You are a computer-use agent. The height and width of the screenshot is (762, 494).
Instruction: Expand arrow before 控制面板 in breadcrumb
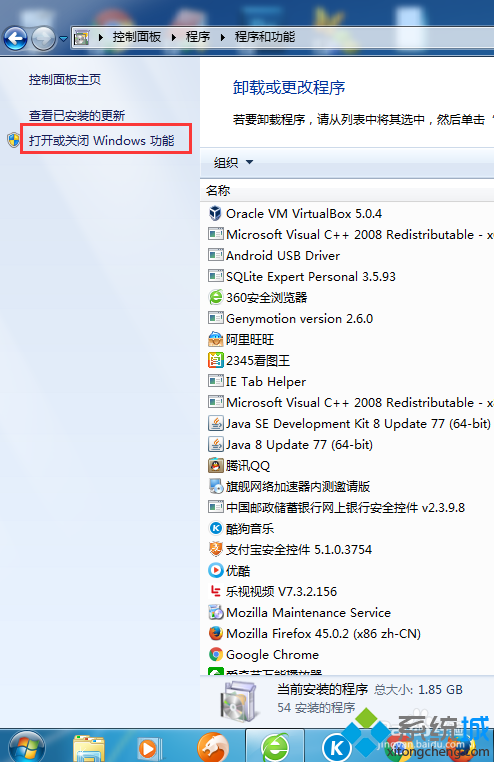101,37
